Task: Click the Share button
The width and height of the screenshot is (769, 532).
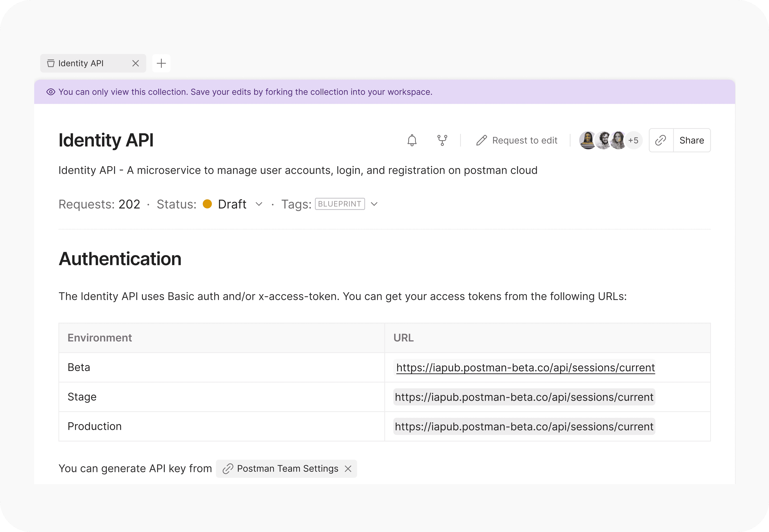Action: click(692, 140)
